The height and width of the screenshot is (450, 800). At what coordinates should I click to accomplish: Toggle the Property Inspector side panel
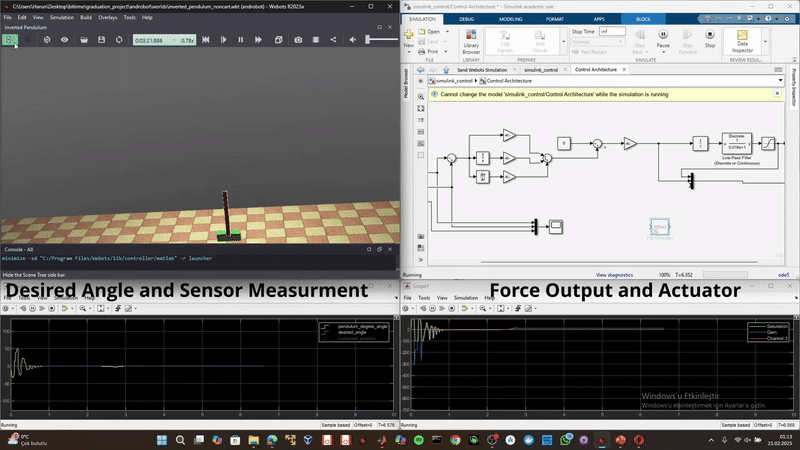(x=793, y=88)
